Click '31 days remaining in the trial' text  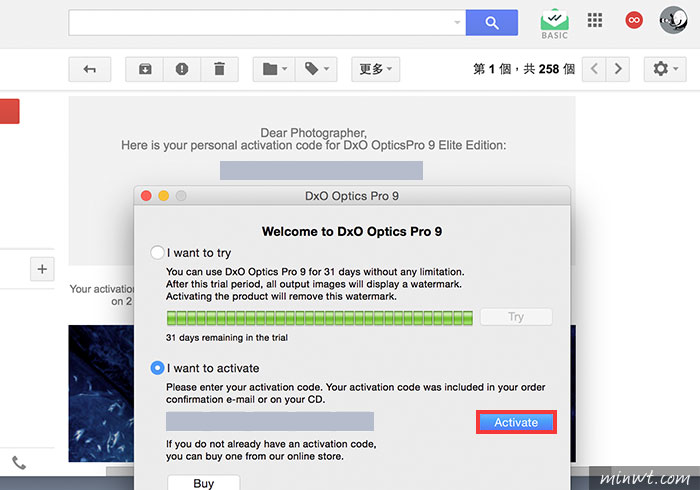[x=227, y=338]
